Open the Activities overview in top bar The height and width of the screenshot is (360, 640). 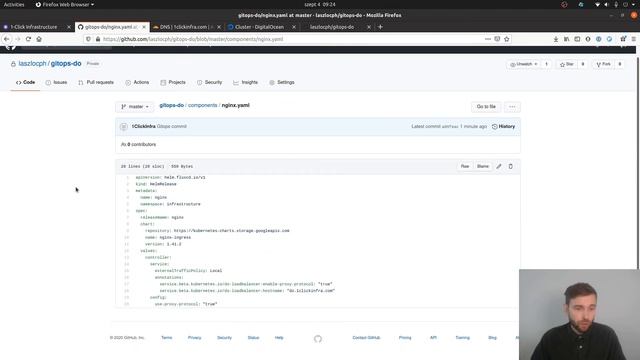tap(14, 4)
